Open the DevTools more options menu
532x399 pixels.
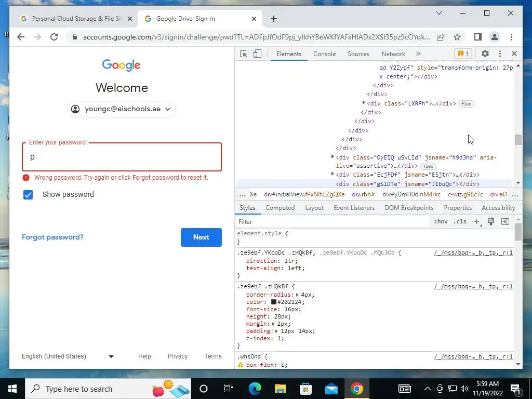[x=500, y=54]
